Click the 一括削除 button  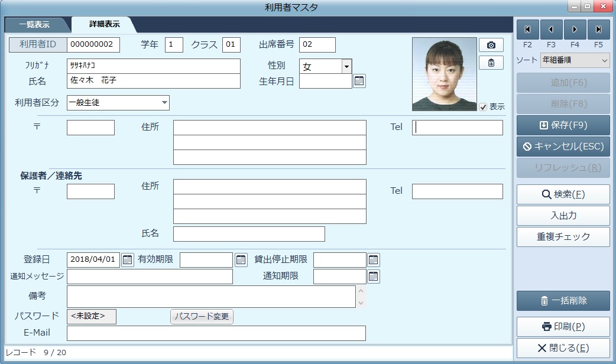pyautogui.click(x=563, y=301)
